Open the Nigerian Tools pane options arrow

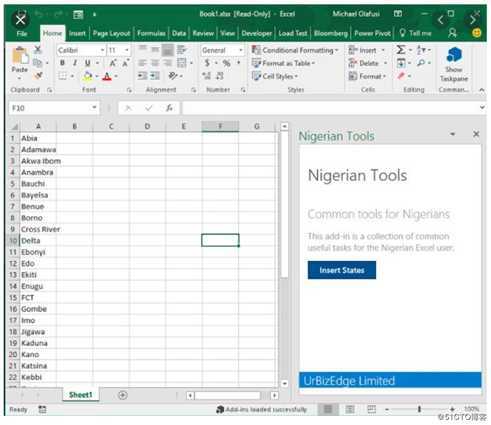(x=452, y=134)
